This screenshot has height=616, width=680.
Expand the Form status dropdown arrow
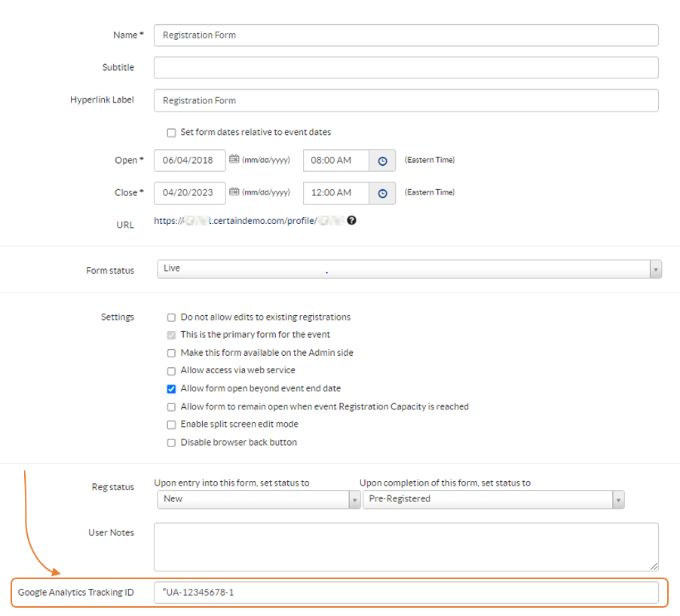[x=655, y=269]
